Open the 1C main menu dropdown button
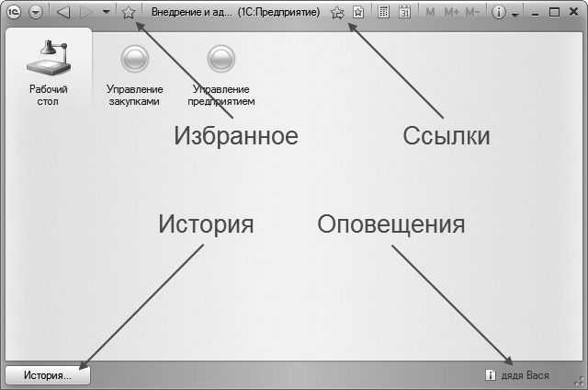The width and height of the screenshot is (588, 390). pos(35,13)
